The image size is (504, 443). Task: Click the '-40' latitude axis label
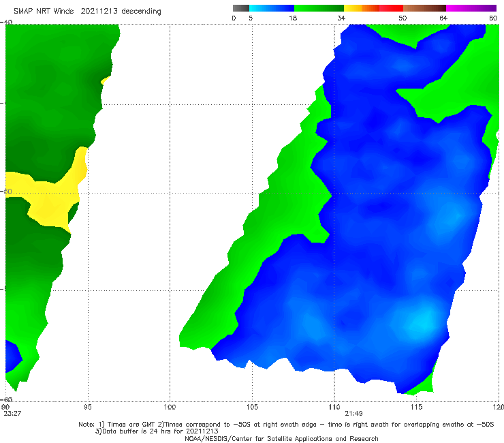6,22
